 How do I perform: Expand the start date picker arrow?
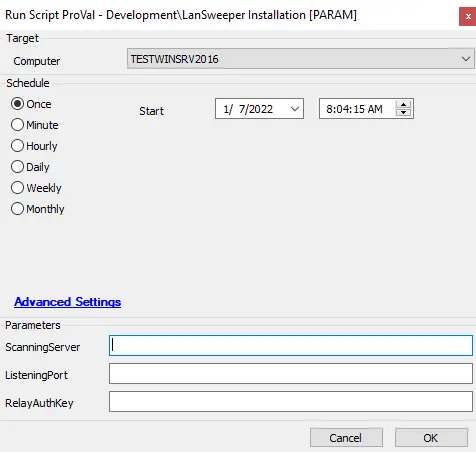click(295, 109)
